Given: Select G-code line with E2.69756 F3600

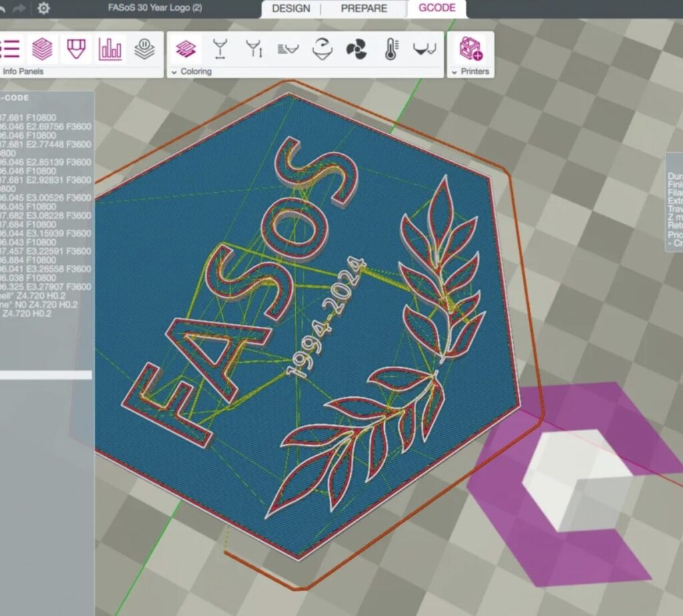Looking at the screenshot, I should tap(46, 126).
